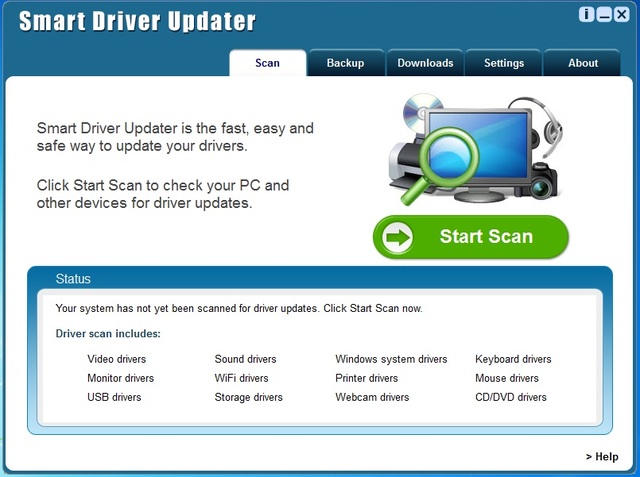Click the 'Mouse drivers' text
Image resolution: width=640 pixels, height=477 pixels.
tap(507, 378)
